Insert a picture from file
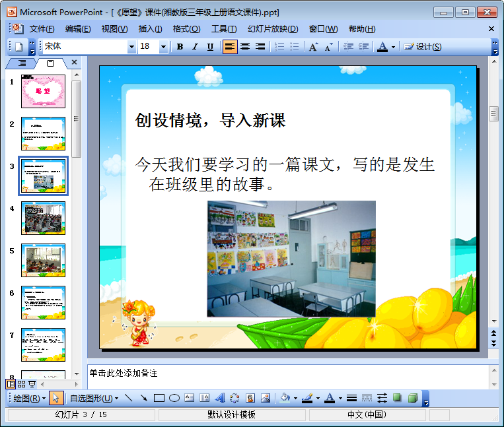 point(266,399)
